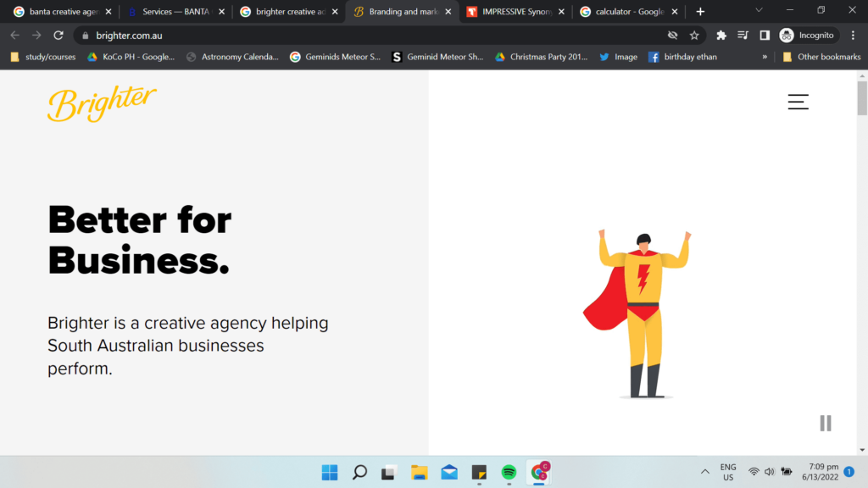Image resolution: width=868 pixels, height=488 pixels.
Task: Close the calculator - Google tab
Action: tap(674, 12)
